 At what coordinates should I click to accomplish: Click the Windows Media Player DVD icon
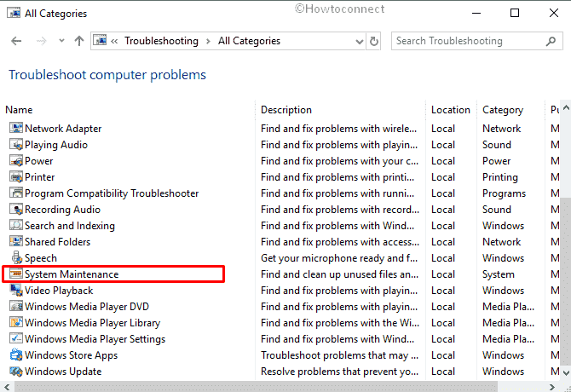tap(16, 306)
